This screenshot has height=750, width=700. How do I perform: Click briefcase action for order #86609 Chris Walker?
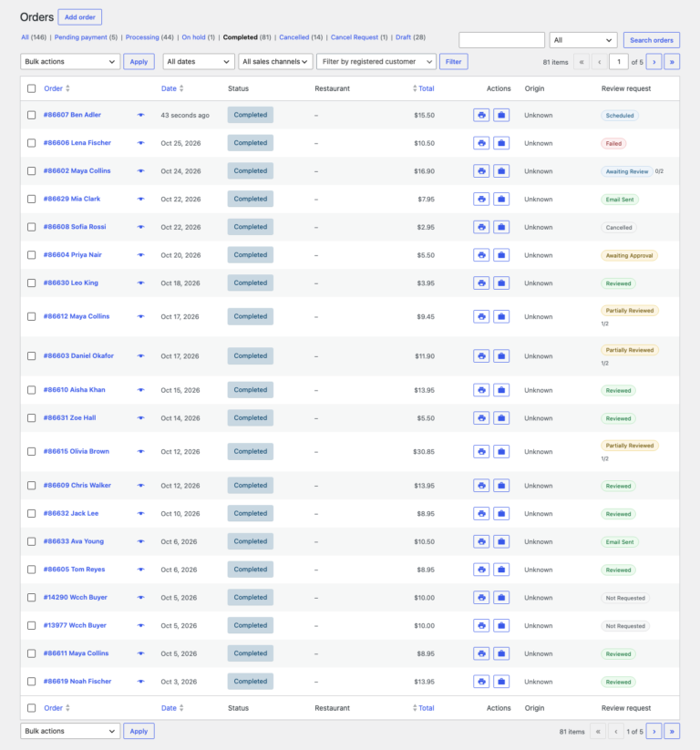501,486
